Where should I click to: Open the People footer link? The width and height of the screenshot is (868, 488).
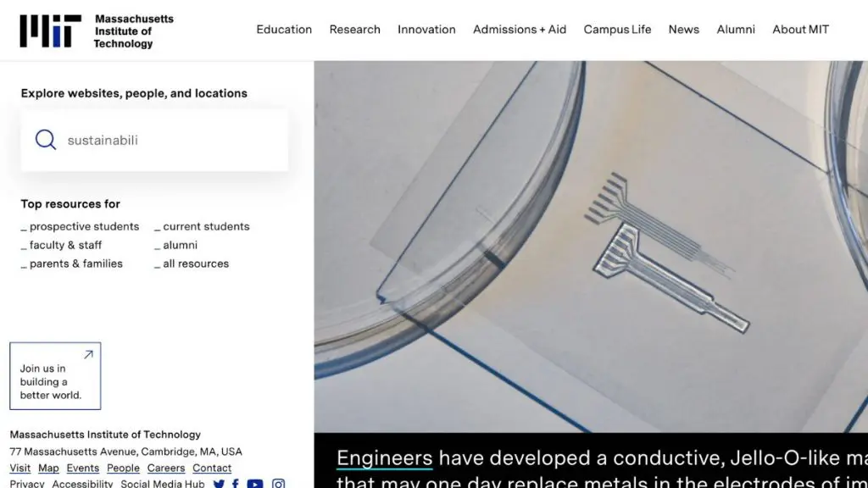pos(124,468)
